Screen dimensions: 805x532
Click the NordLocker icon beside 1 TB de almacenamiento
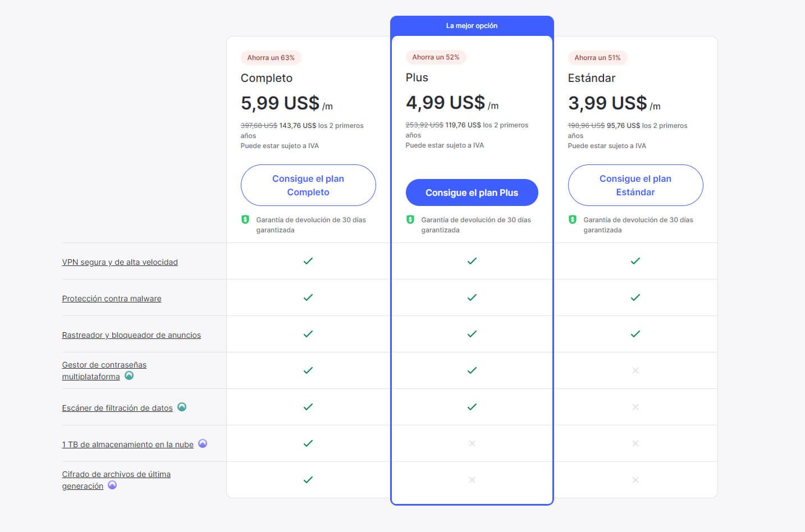click(203, 444)
